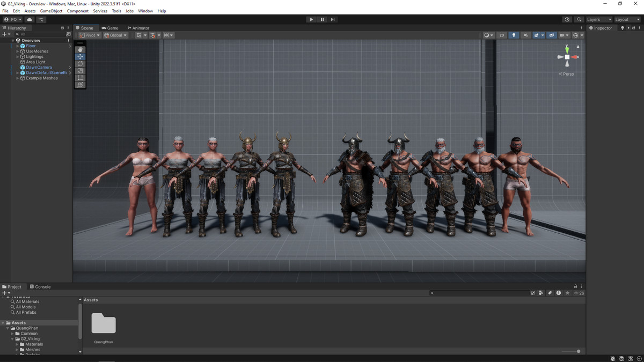Switch to the Game tab

(110, 28)
